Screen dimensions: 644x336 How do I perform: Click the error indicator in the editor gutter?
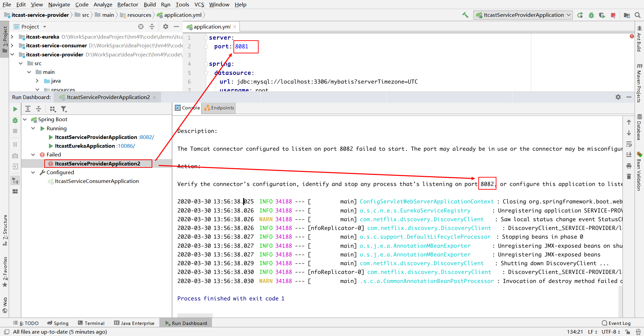632,36
